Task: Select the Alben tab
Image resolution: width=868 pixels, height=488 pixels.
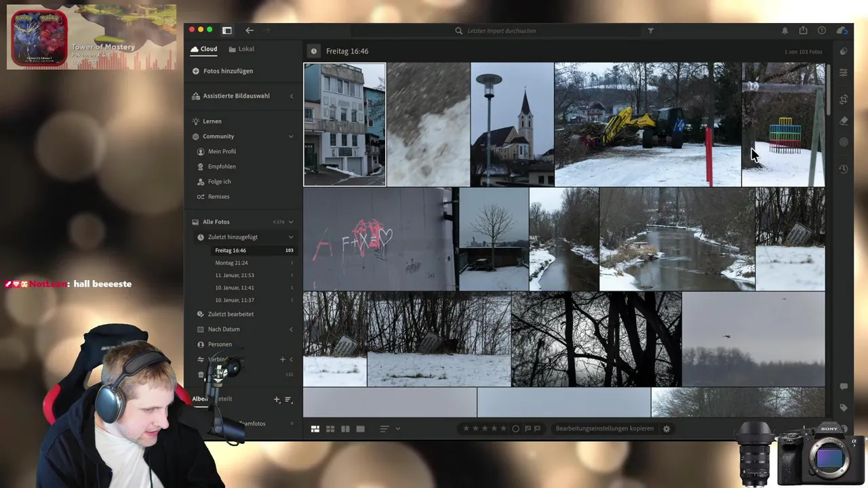Action: (x=199, y=399)
